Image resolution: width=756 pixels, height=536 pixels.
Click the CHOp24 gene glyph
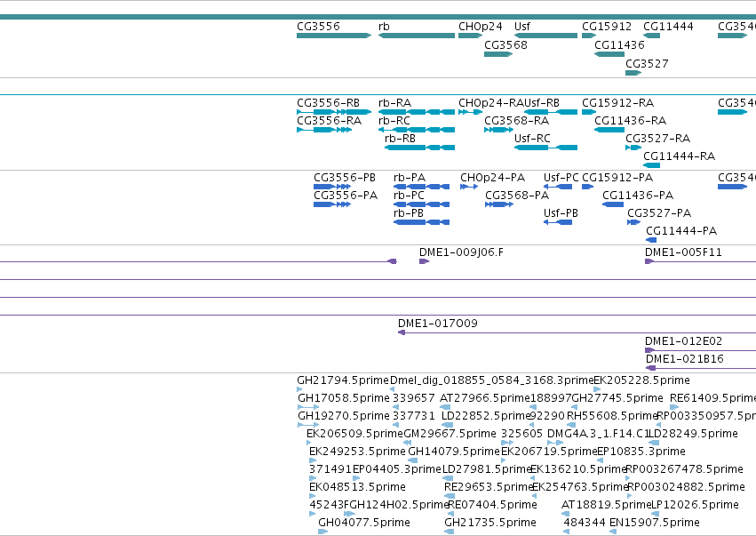471,36
